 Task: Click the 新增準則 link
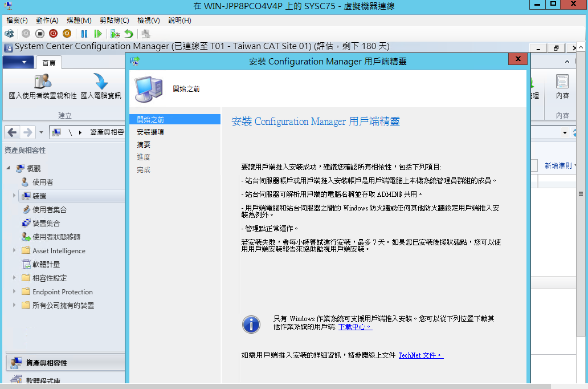click(x=558, y=165)
